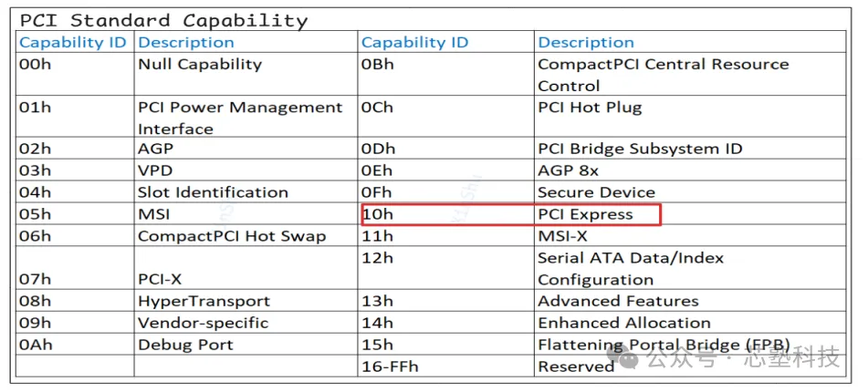The width and height of the screenshot is (868, 392).
Task: Click the WeChat watermark logo icon
Action: click(626, 360)
